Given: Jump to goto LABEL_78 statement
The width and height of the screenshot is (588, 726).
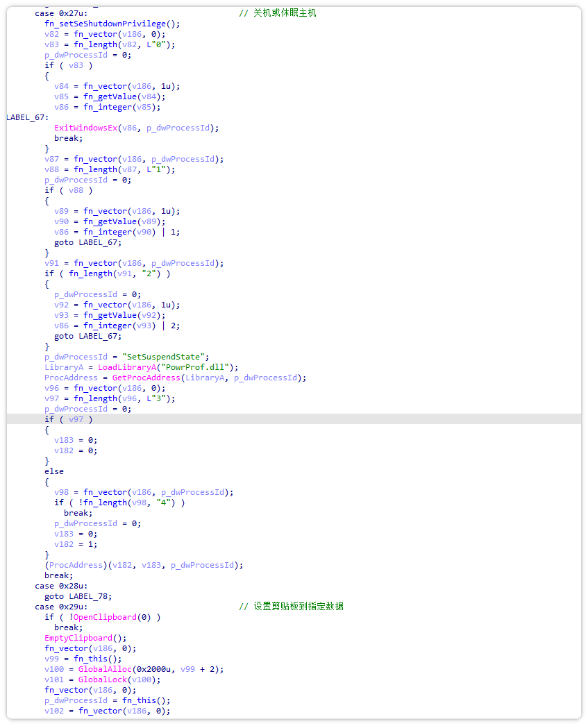Looking at the screenshot, I should tap(78, 596).
